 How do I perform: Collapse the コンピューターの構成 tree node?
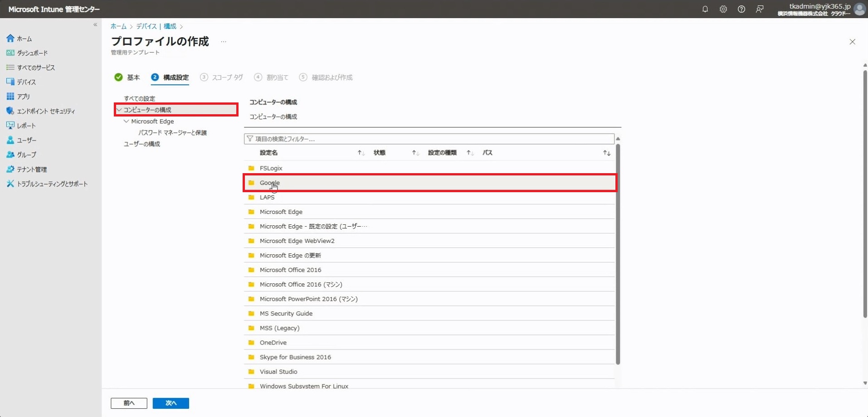pyautogui.click(x=119, y=110)
